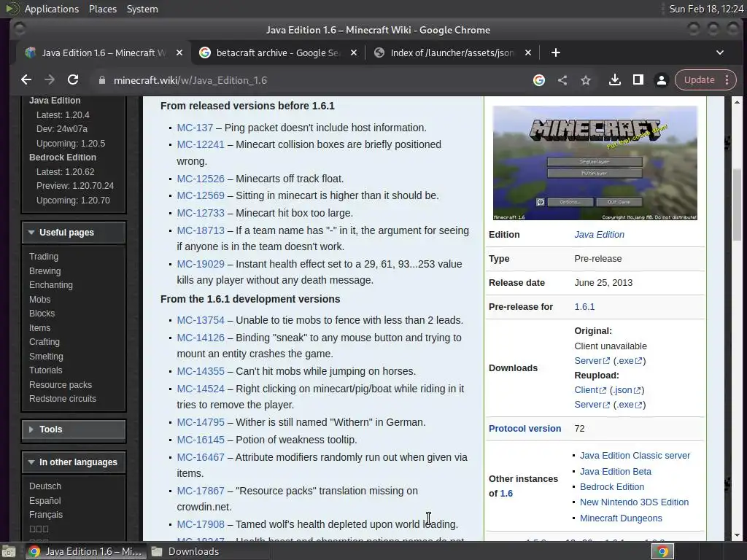This screenshot has width=747, height=560.
Task: Open a new browser tab
Action: (x=555, y=52)
